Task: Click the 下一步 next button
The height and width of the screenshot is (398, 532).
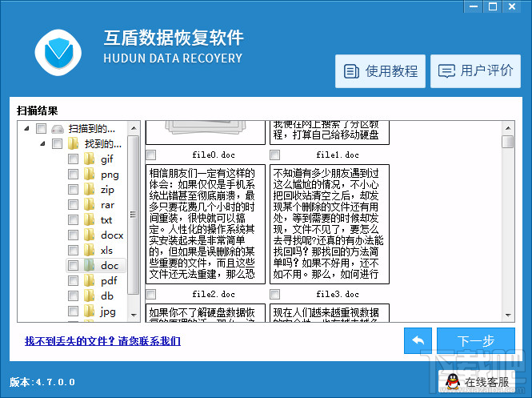Action: 476,340
